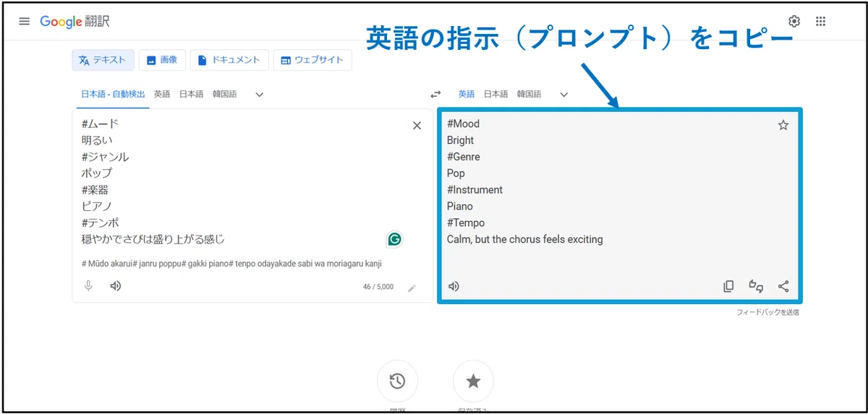This screenshot has width=868, height=414.
Task: Swap source and target languages
Action: 435,94
